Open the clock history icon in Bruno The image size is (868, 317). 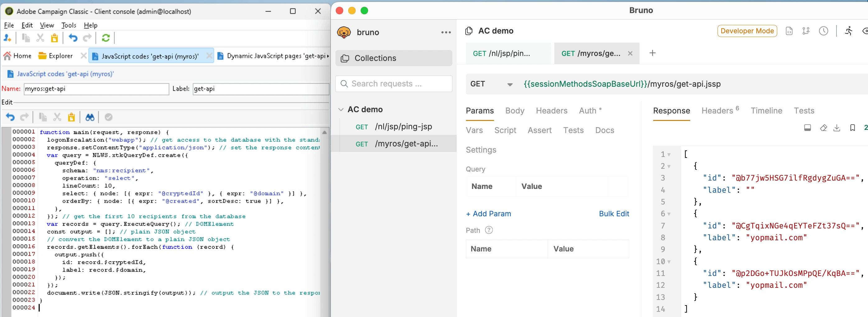[x=823, y=31]
